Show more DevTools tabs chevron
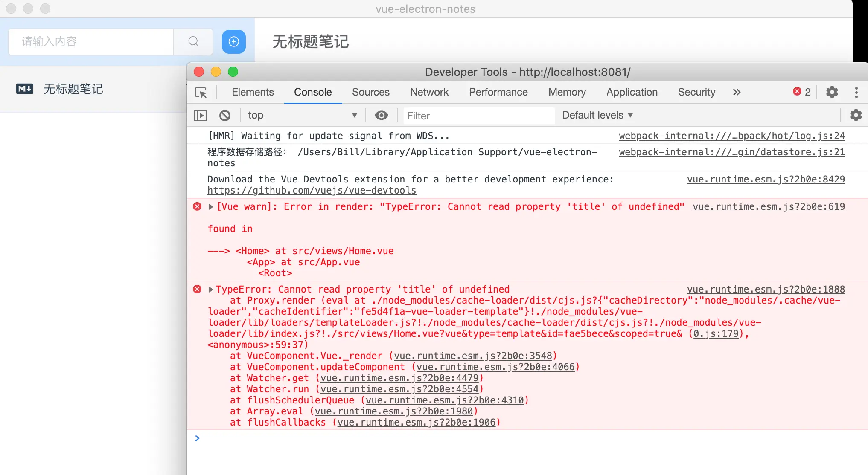The height and width of the screenshot is (475, 868). 737,92
